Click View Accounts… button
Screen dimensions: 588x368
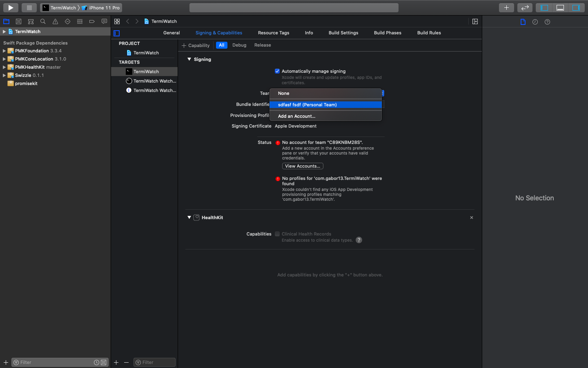303,166
